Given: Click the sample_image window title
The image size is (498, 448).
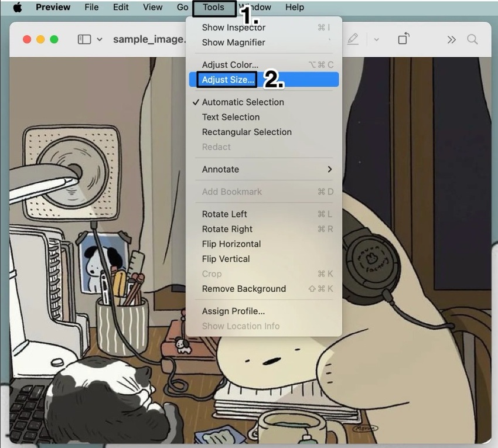Looking at the screenshot, I should point(149,39).
